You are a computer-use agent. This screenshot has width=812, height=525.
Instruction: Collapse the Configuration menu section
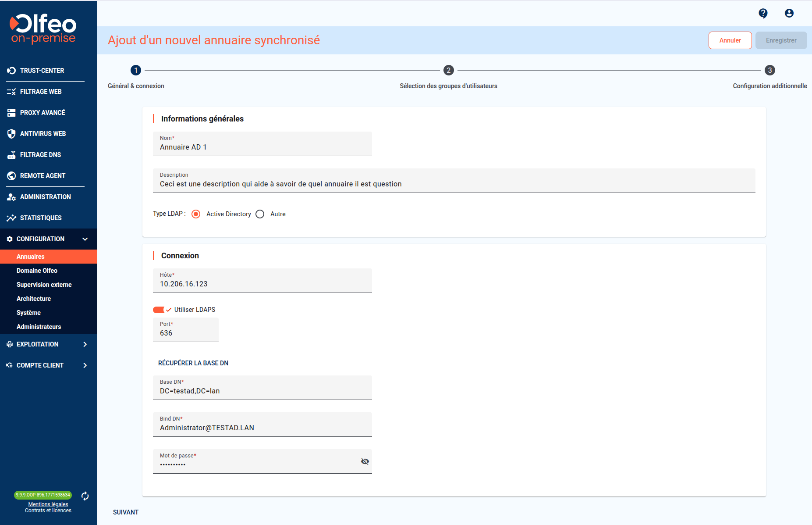pos(85,239)
